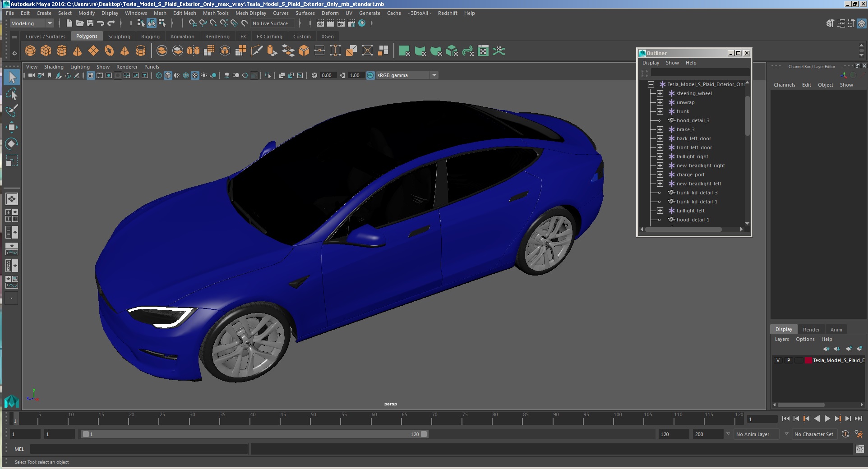This screenshot has width=868, height=469.
Task: Open the script editor icon
Action: coord(859,449)
